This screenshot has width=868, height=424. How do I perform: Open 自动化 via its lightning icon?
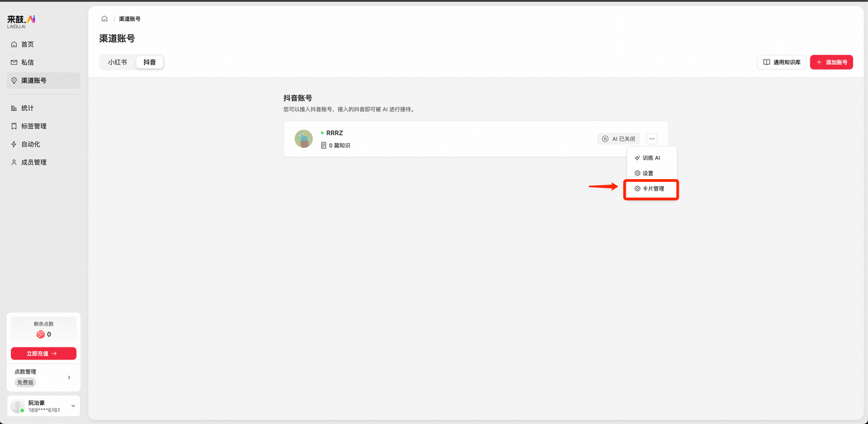15,144
